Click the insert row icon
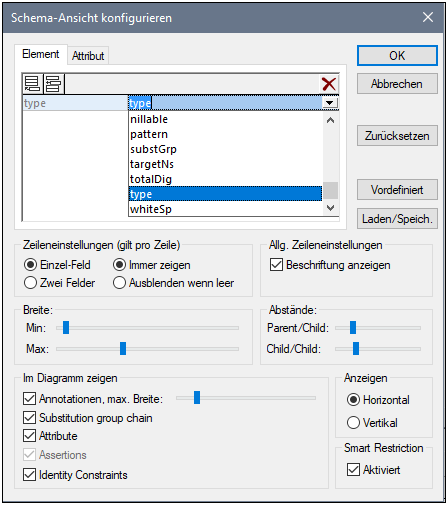Screen dimensions: 448x505 click(x=53, y=84)
